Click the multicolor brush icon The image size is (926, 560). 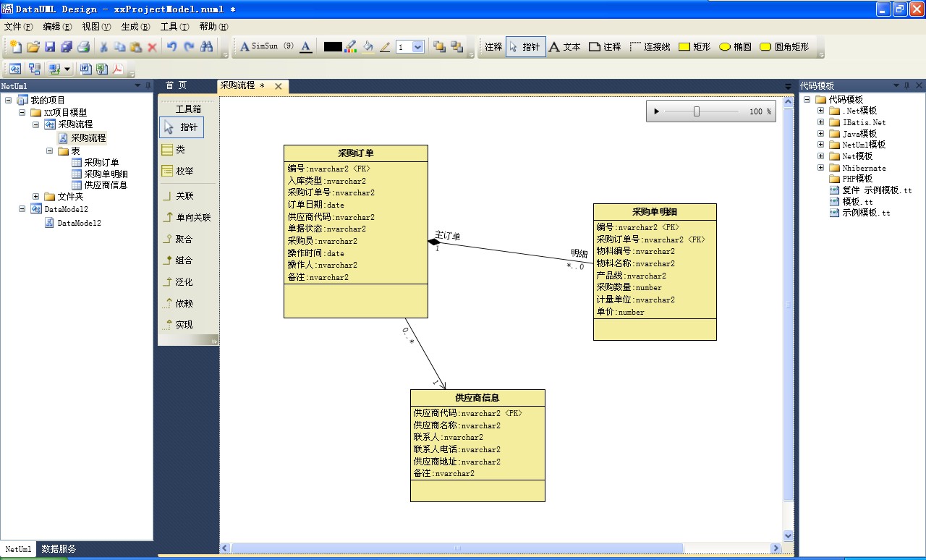351,47
